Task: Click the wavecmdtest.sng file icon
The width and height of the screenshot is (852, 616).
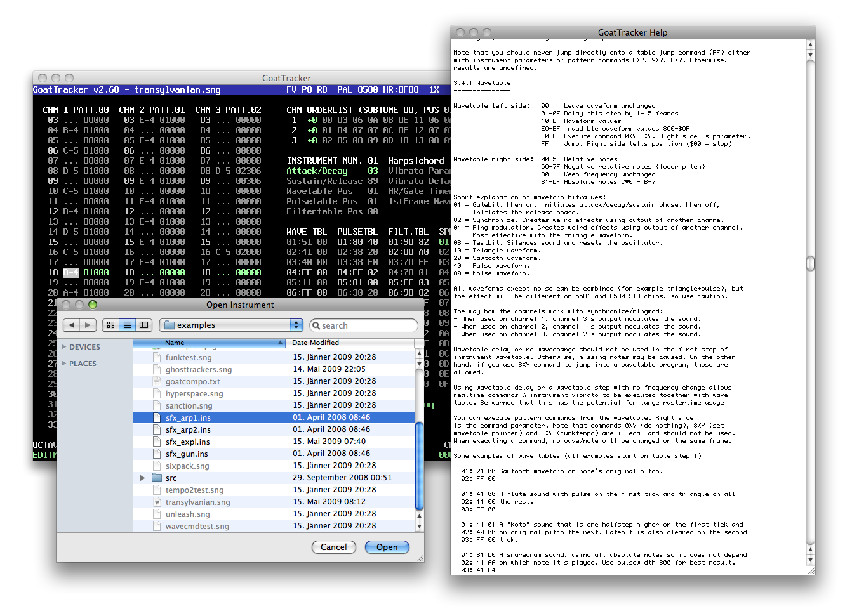Action: [157, 526]
